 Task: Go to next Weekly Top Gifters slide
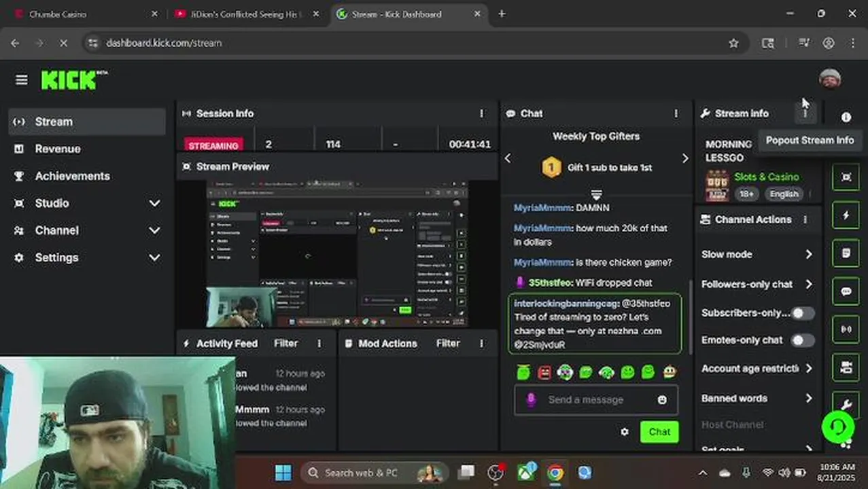point(684,158)
